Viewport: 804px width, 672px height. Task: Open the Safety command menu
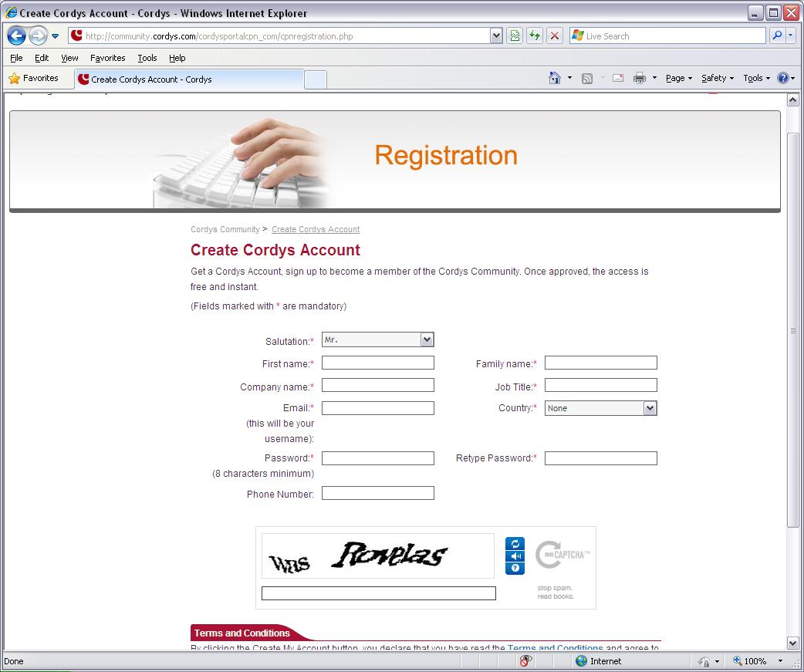(718, 78)
